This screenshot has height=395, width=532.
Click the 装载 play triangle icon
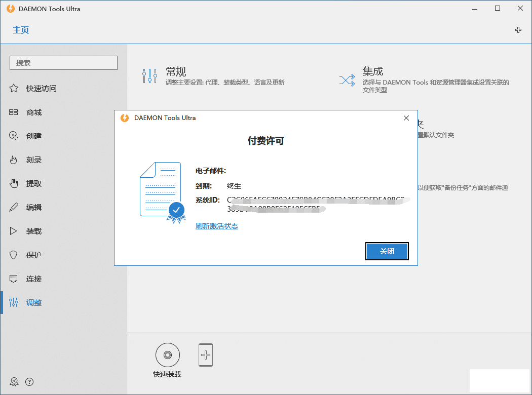[14, 231]
